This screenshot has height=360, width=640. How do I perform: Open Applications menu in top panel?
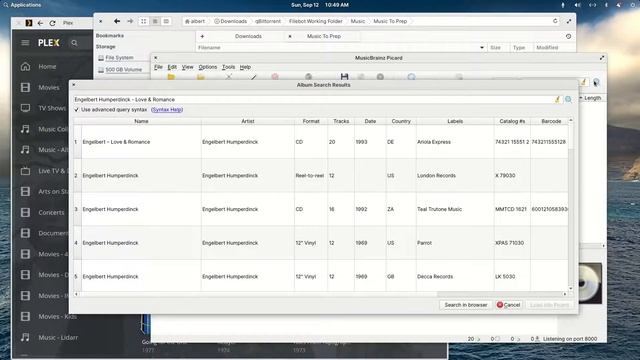[22, 5]
